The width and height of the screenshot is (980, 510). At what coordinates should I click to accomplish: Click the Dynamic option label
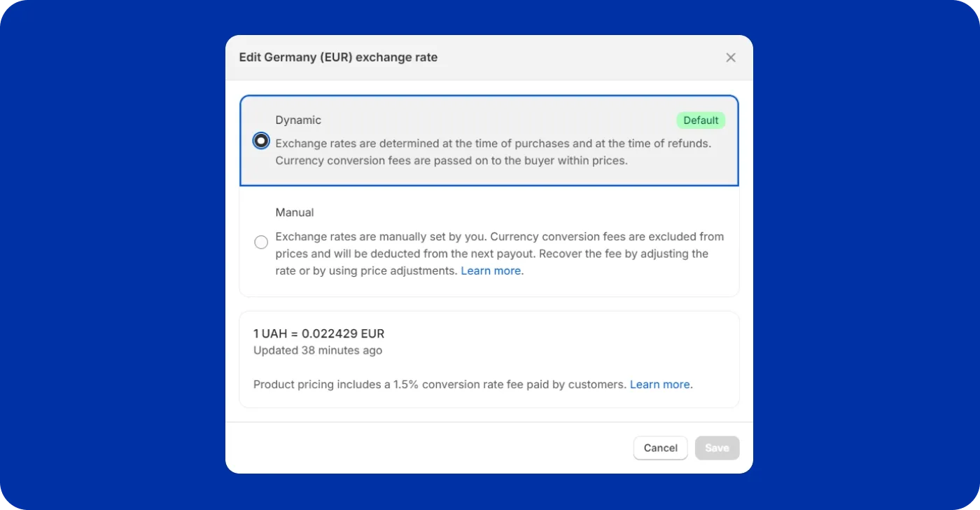297,120
